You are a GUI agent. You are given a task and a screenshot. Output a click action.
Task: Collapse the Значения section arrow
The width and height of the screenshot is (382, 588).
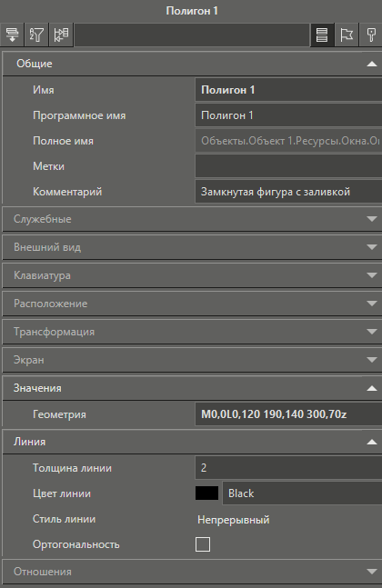click(x=371, y=388)
